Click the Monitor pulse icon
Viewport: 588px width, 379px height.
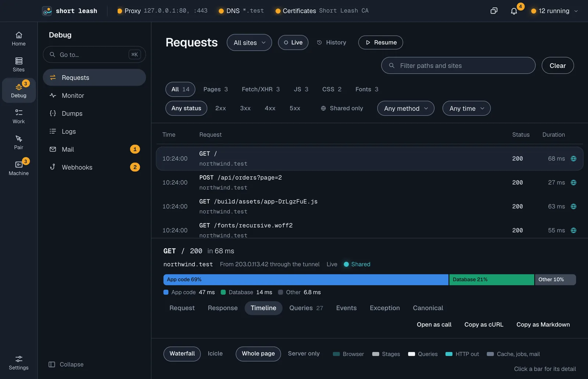click(x=53, y=95)
